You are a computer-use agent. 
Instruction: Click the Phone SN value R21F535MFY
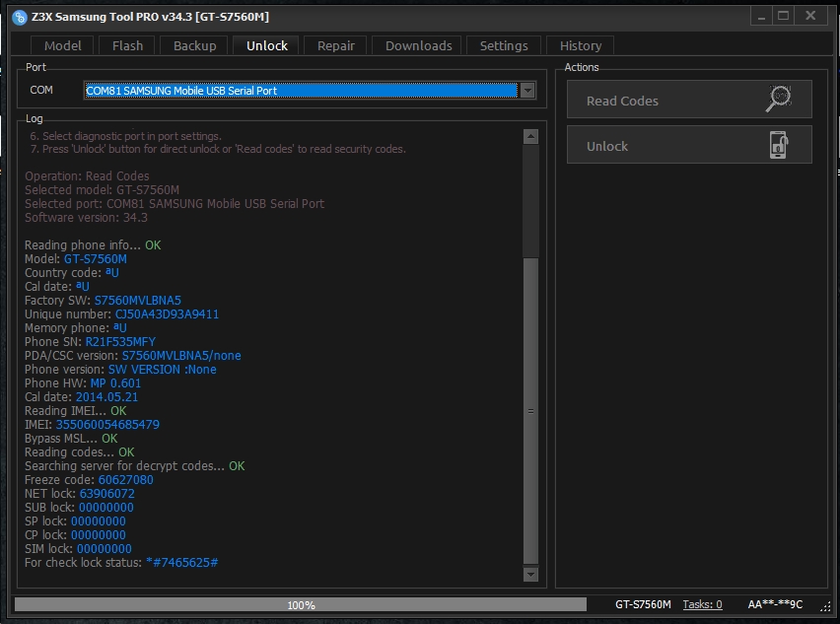pos(120,342)
